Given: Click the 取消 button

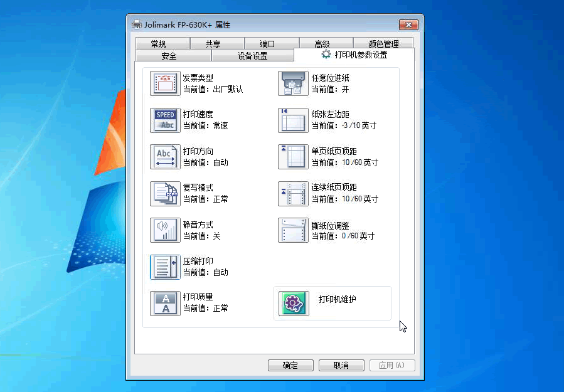Looking at the screenshot, I should 341,366.
